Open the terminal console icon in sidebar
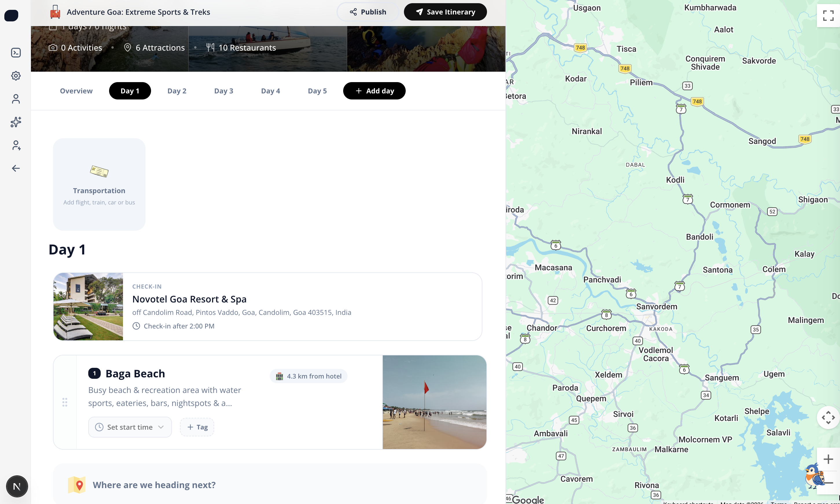Image resolution: width=840 pixels, height=504 pixels. tap(16, 53)
